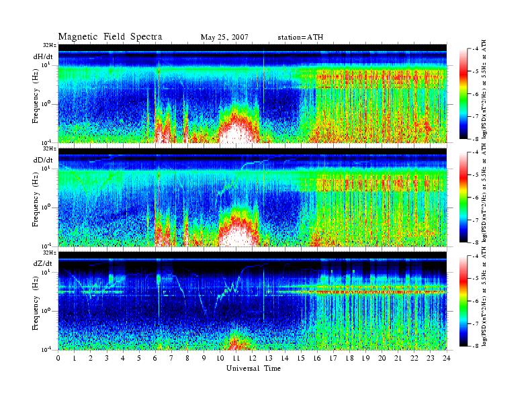Click the 6 hour tick label
532x411 pixels.
tap(155, 358)
